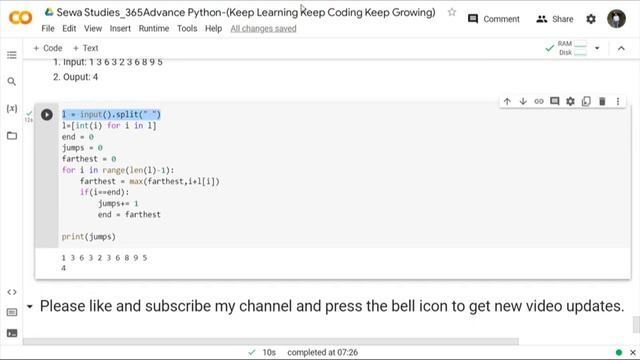The width and height of the screenshot is (640, 360).
Task: Open the RAM and Disk resource indicator
Action: [x=566, y=48]
